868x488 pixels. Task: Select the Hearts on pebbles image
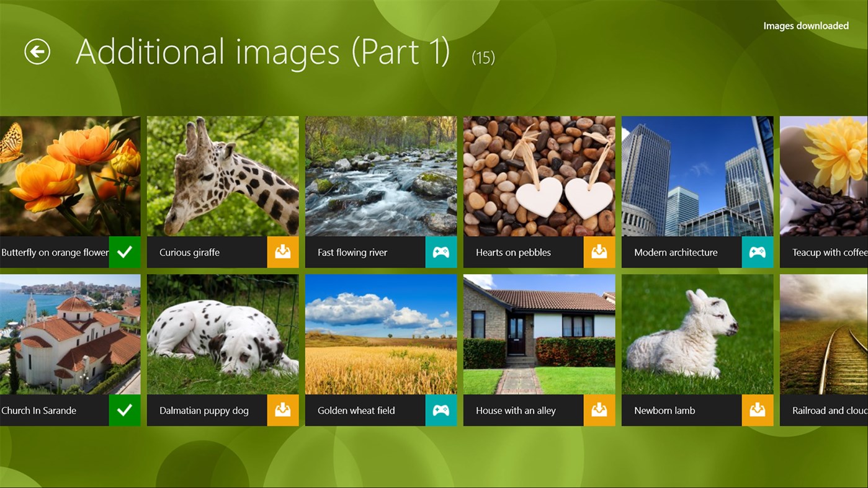coord(539,176)
